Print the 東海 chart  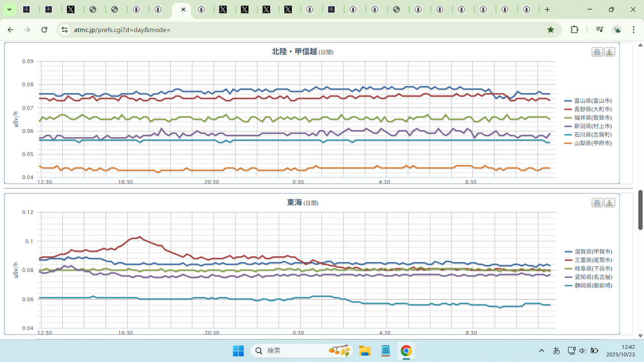[597, 203]
